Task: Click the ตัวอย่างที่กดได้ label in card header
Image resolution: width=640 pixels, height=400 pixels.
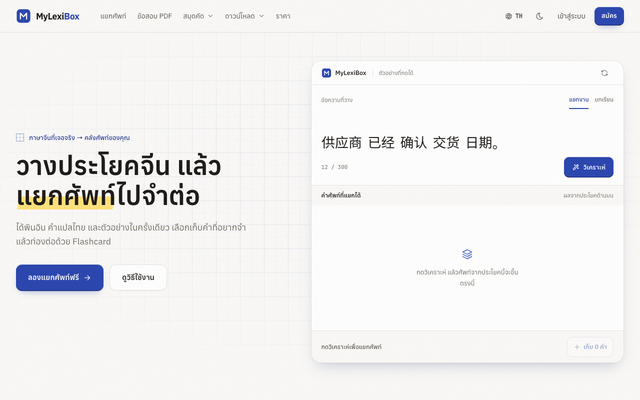Action: pos(396,73)
